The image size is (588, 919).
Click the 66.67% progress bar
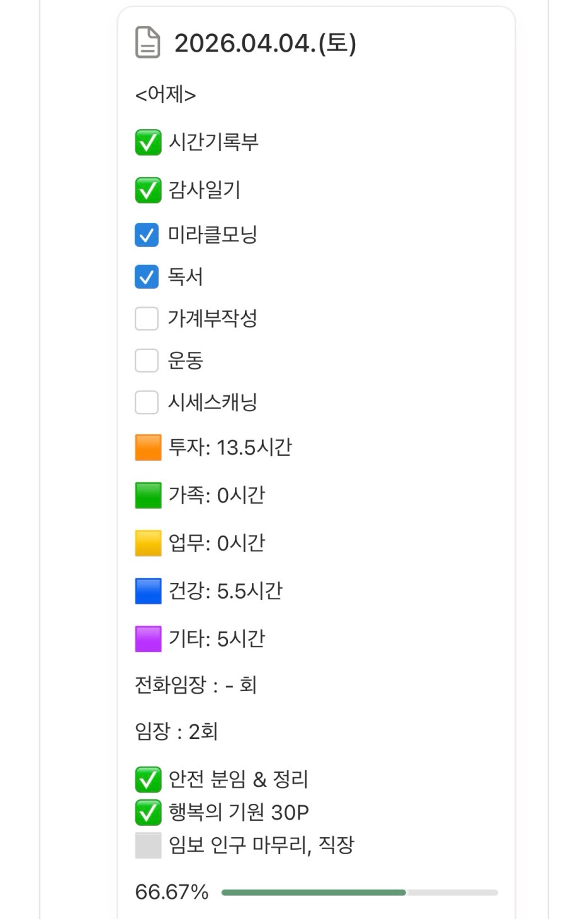click(x=359, y=893)
